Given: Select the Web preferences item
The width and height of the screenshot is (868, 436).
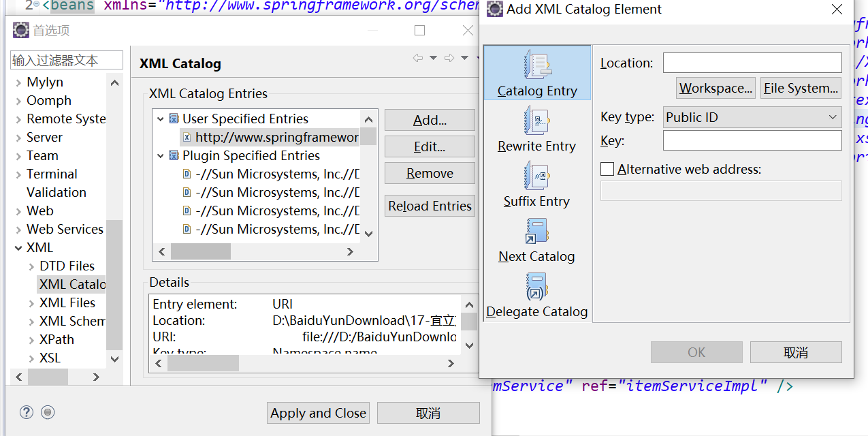Looking at the screenshot, I should click(40, 211).
